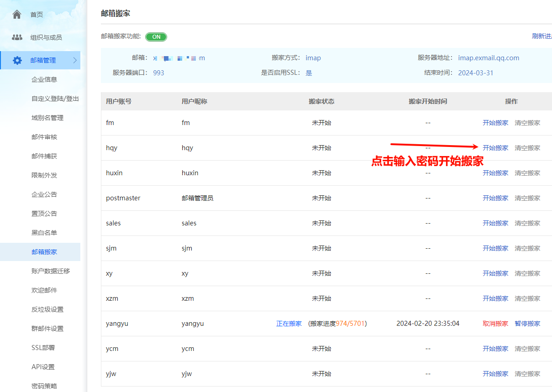Click end time value 2024-03-31
Screen dimensions: 552x392
coord(476,73)
